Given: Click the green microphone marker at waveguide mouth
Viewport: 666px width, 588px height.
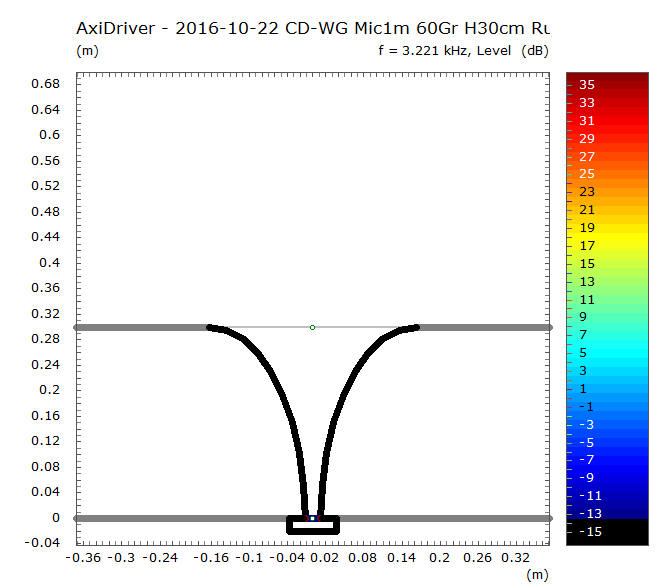Looking at the screenshot, I should tap(313, 327).
